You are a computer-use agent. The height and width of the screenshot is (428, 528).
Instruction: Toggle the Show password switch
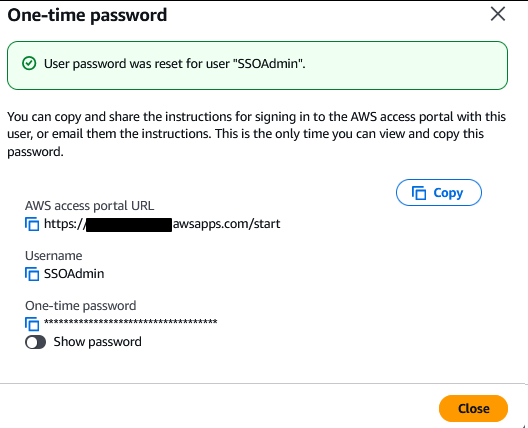click(x=35, y=342)
